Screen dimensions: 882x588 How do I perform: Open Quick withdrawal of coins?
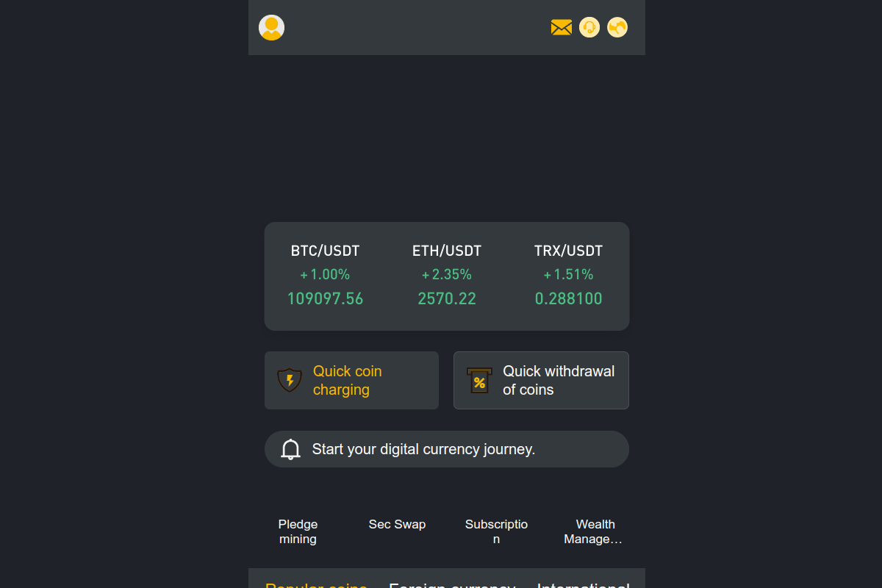tap(541, 381)
